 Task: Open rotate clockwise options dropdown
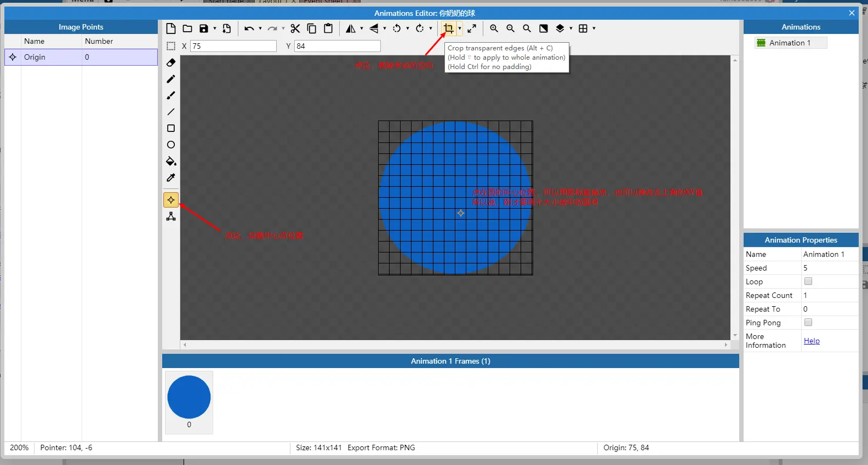(x=431, y=28)
